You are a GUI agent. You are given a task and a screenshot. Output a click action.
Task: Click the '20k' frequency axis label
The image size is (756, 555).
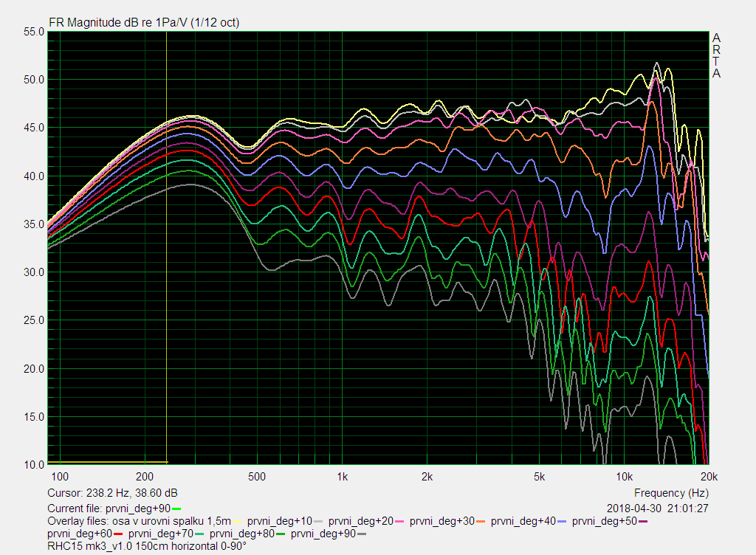pos(709,477)
